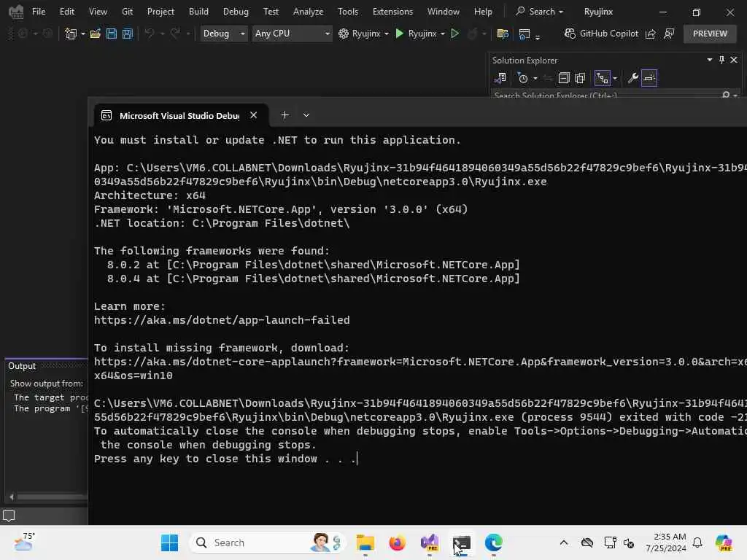Pin the Solution Explorer panel
The height and width of the screenshot is (560, 747).
pos(721,60)
